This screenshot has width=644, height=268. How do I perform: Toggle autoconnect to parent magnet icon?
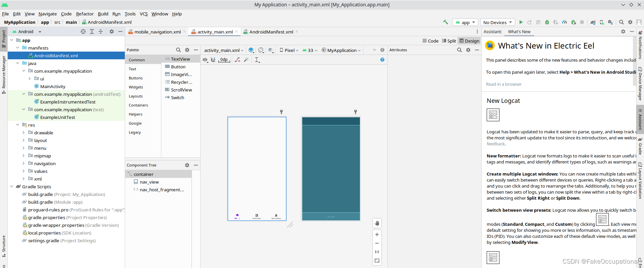coord(213,60)
